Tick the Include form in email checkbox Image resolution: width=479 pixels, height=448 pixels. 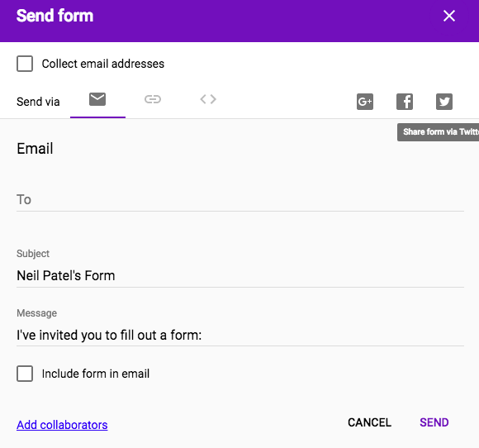click(x=25, y=374)
